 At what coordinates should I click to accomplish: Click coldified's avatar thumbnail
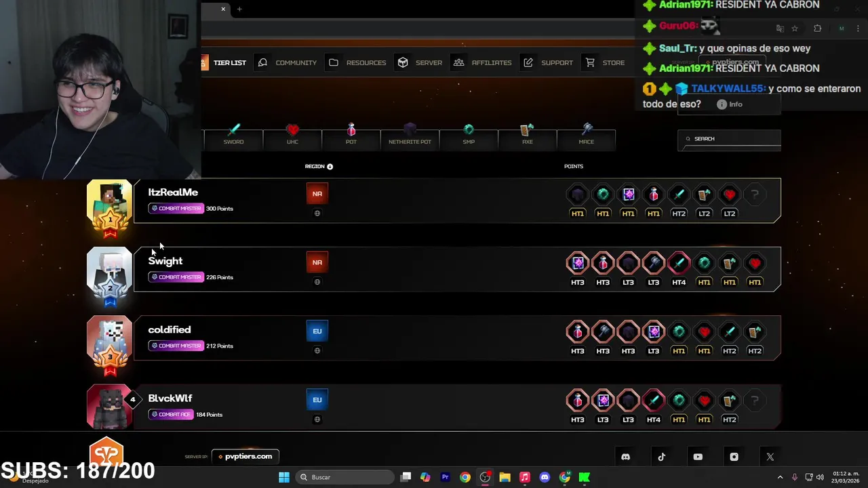(x=109, y=345)
